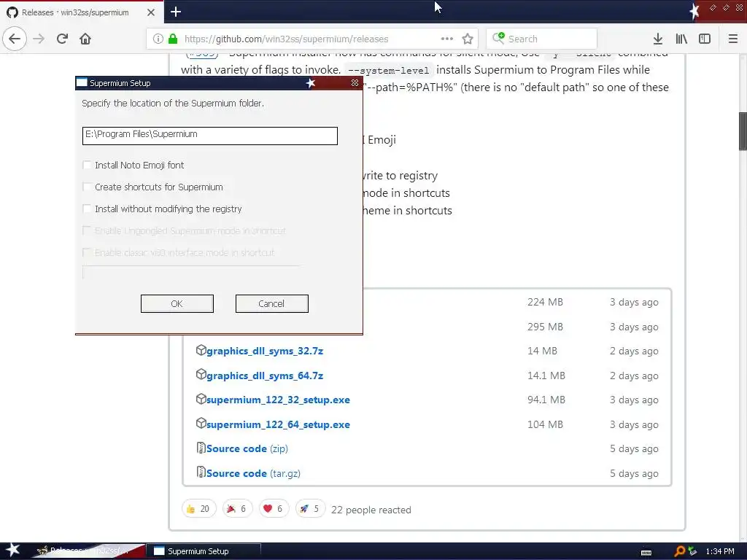Click the rocket reaction with 5
The width and height of the screenshot is (747, 560).
[x=310, y=509]
